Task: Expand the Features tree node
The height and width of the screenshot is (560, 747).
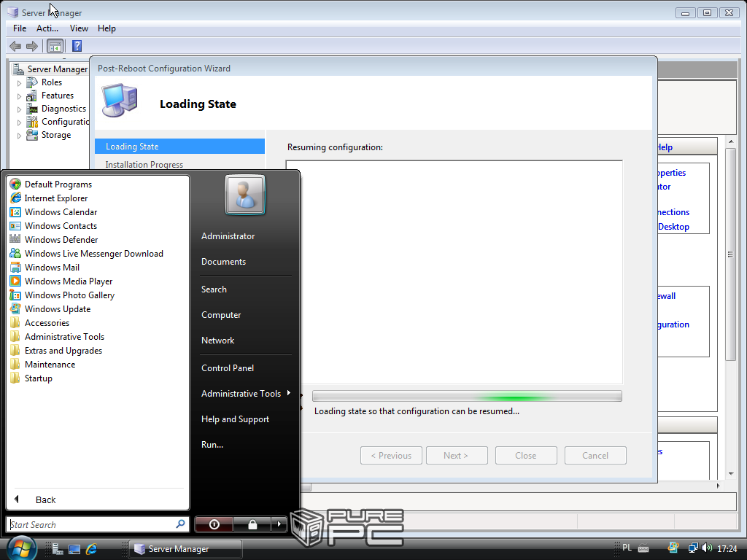Action: point(20,96)
